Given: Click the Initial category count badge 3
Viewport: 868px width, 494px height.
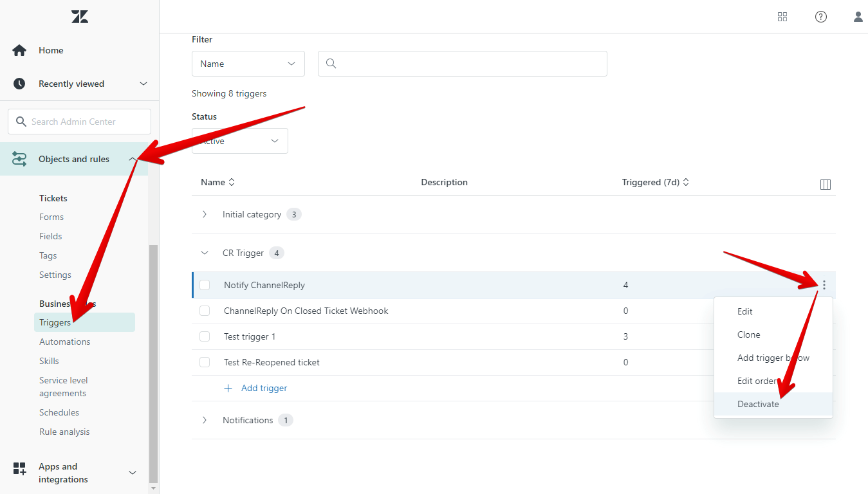Looking at the screenshot, I should pos(294,214).
